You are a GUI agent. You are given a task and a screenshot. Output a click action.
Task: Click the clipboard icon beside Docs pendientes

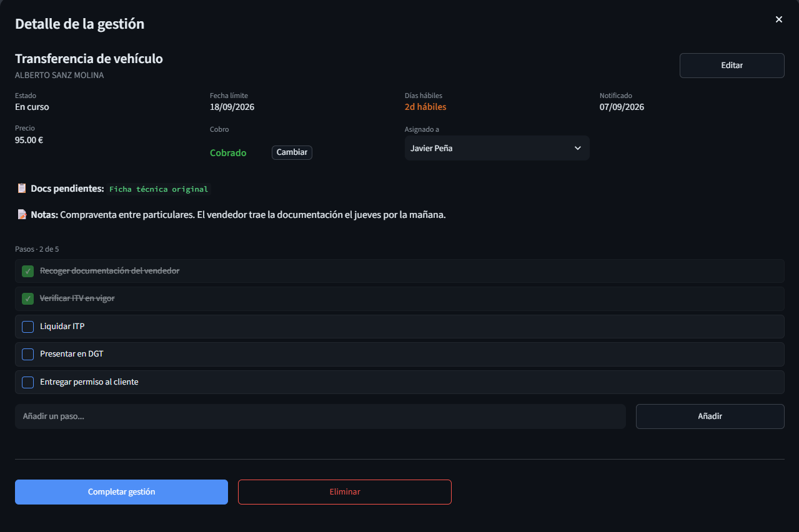[x=21, y=188]
